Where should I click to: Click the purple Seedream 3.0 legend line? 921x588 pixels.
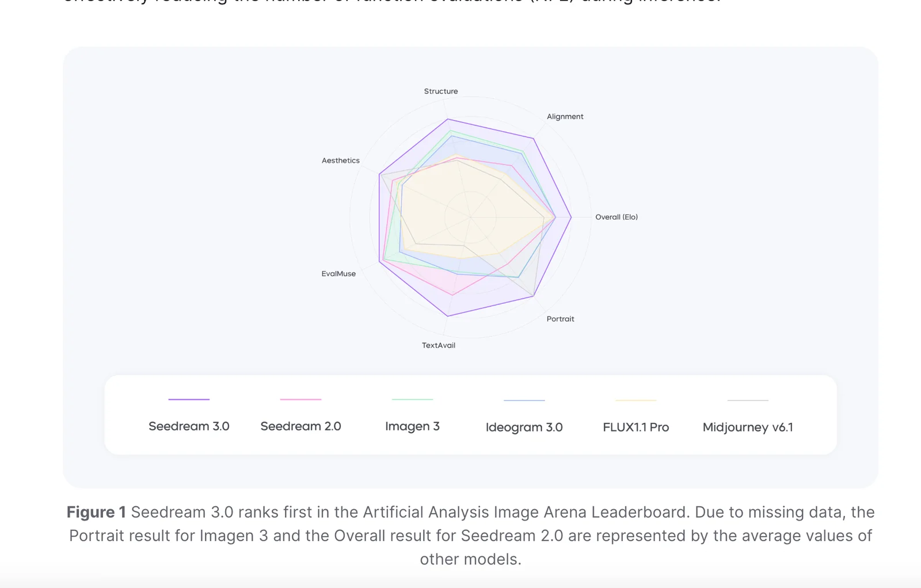(189, 399)
